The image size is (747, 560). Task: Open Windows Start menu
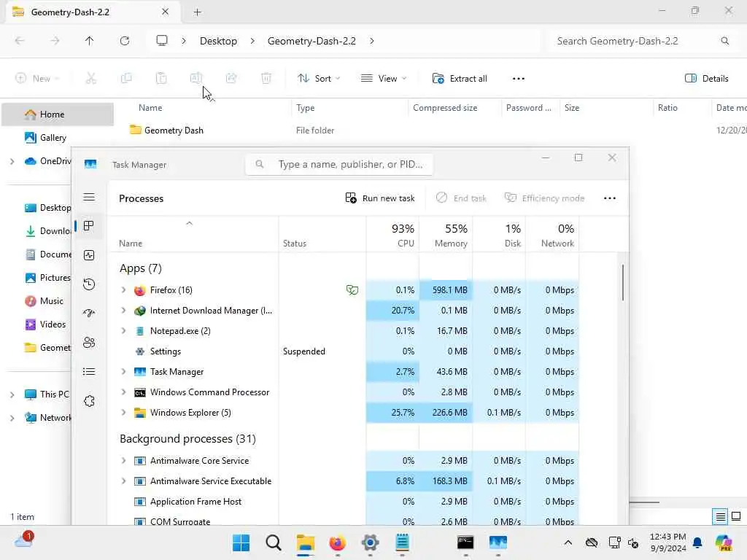tap(241, 542)
